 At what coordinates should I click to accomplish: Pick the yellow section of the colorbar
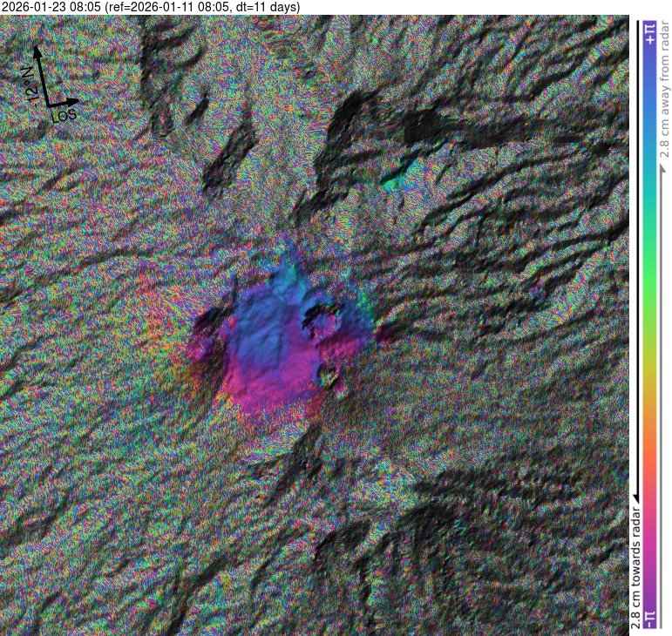coord(649,383)
